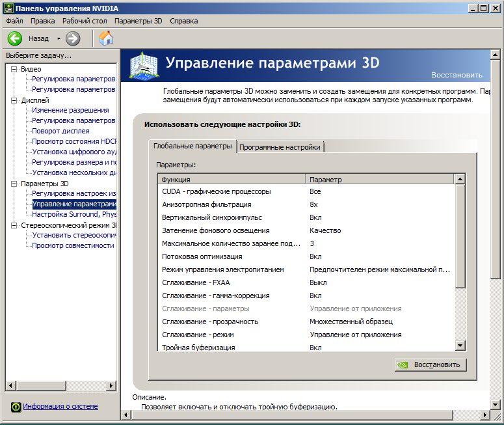
Task: Click the gray Forward arrow icon
Action: (73, 38)
